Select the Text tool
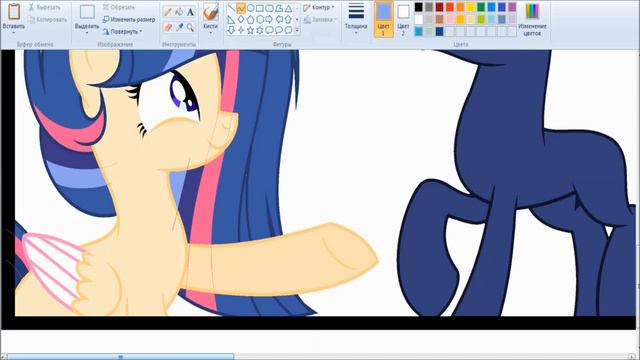 pos(190,12)
